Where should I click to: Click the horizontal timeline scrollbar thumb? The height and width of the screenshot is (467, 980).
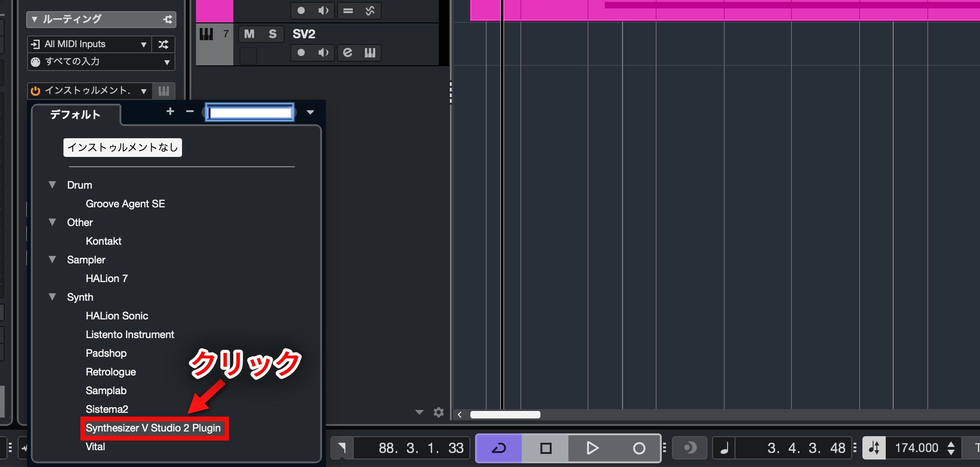505,415
